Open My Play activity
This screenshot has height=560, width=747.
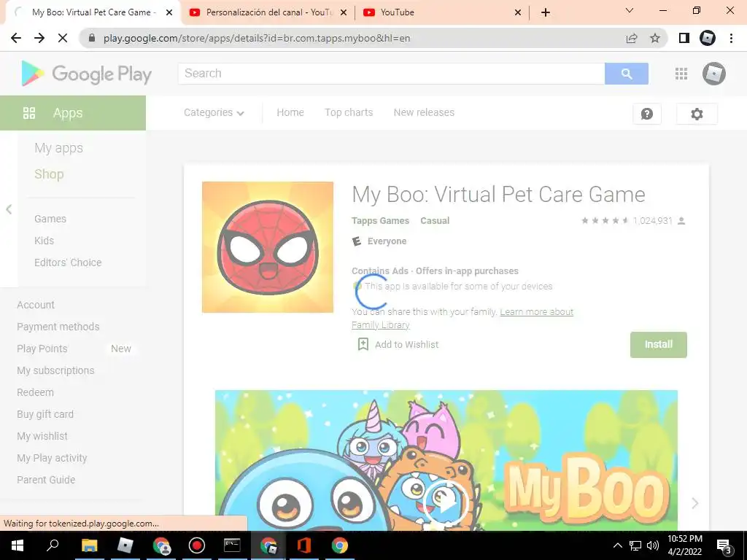[x=52, y=458]
